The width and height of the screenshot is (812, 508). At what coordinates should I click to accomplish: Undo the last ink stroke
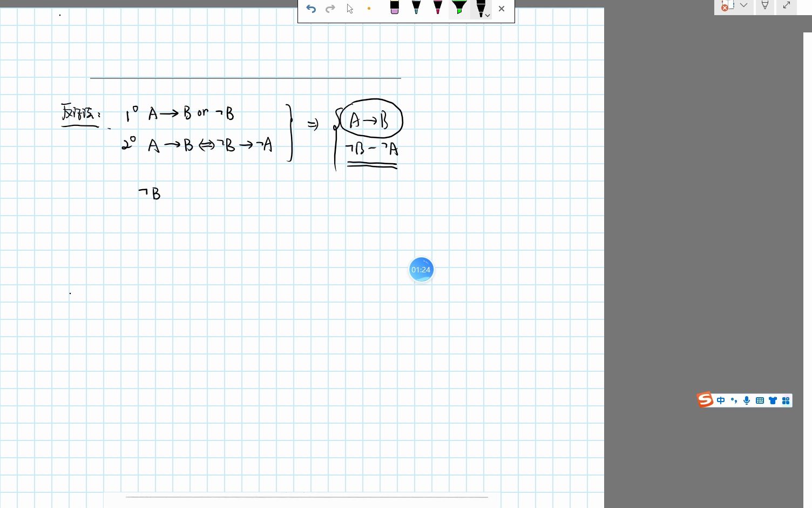(311, 9)
